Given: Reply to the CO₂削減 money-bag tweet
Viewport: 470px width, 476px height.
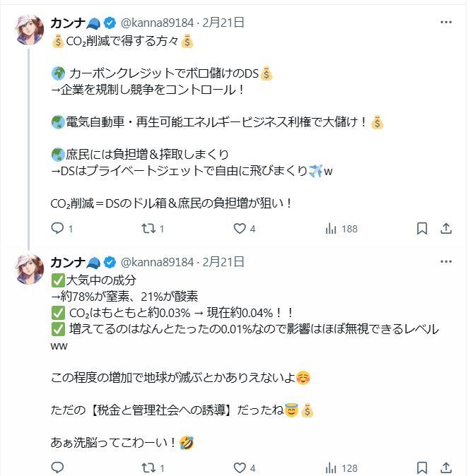Looking at the screenshot, I should click(58, 229).
